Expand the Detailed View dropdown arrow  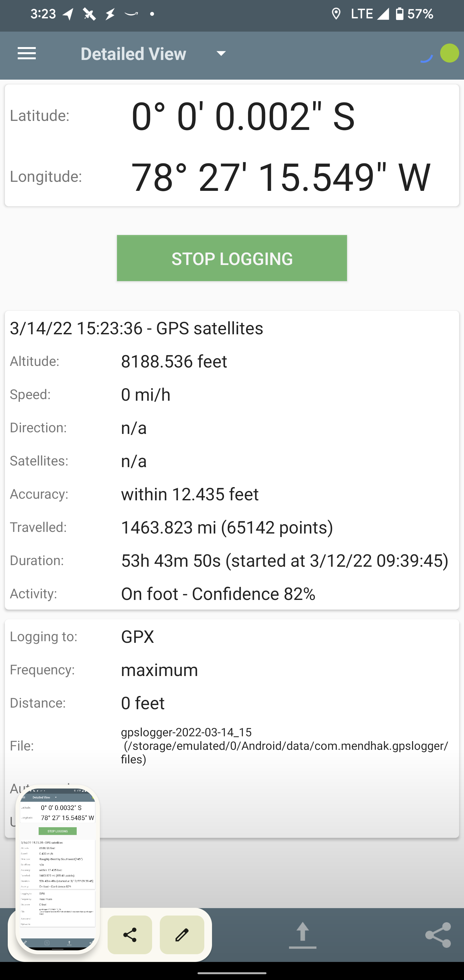[221, 54]
